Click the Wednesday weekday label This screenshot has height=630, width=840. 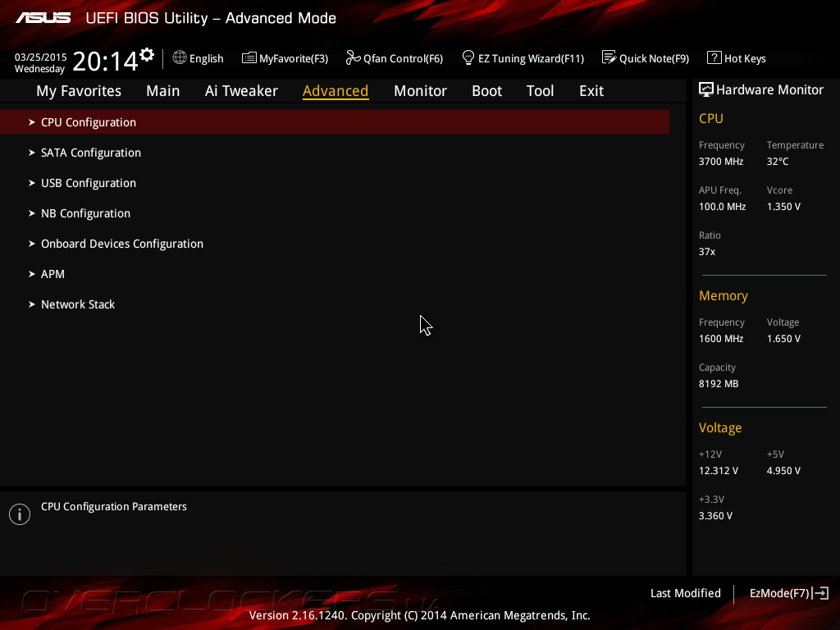[x=39, y=69]
